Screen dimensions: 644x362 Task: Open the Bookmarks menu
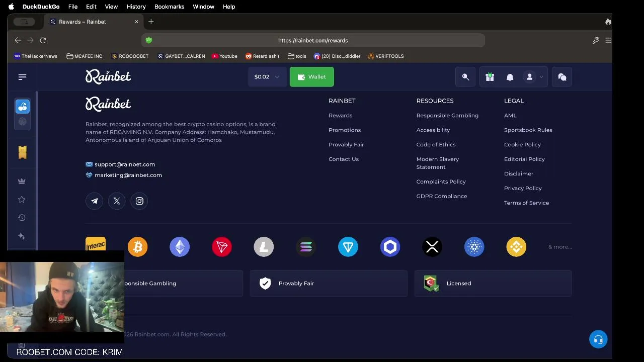(x=169, y=7)
